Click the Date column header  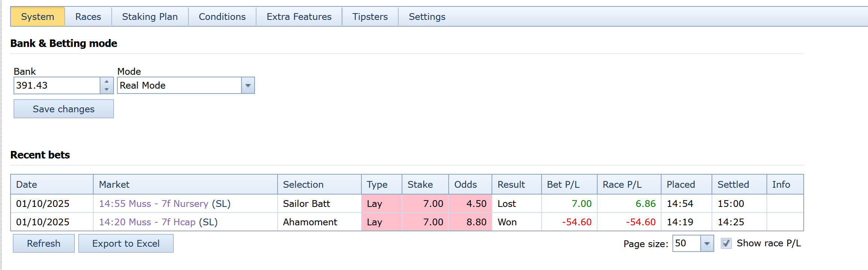[26, 184]
